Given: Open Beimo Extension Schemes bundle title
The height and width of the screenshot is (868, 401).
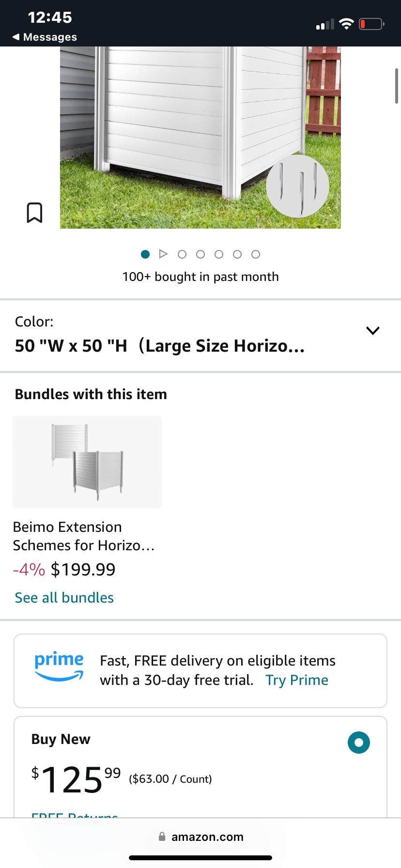Looking at the screenshot, I should click(83, 536).
